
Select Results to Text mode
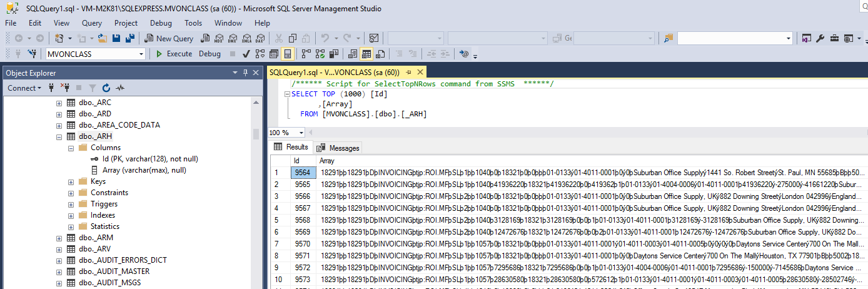click(x=353, y=54)
